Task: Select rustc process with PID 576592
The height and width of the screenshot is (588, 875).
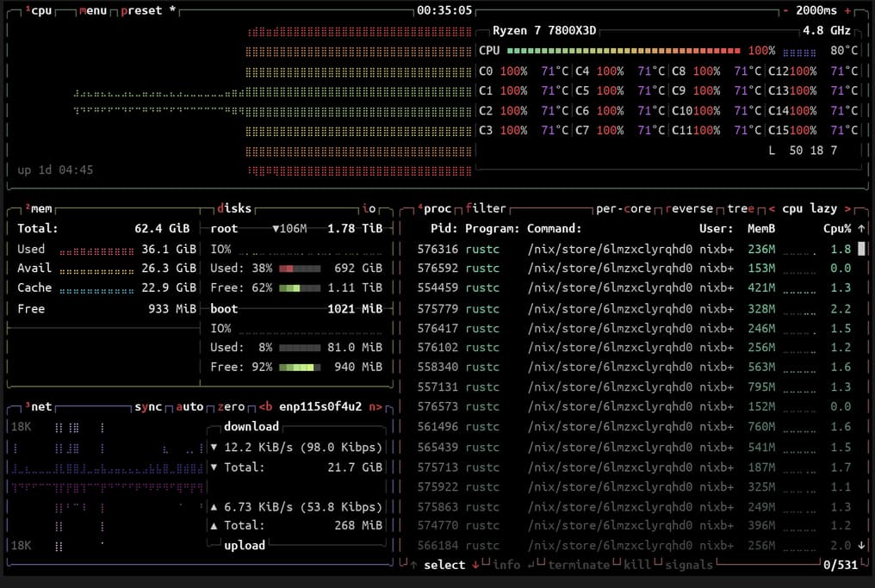Action: [634, 269]
